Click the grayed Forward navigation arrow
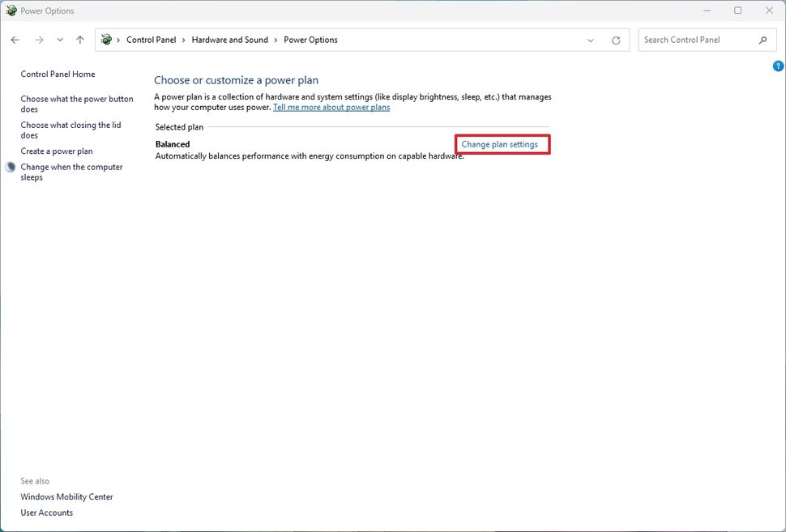Image resolution: width=786 pixels, height=532 pixels. coord(38,39)
